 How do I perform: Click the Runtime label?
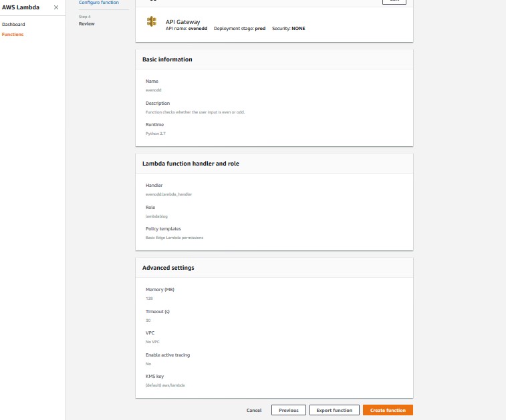tap(154, 125)
